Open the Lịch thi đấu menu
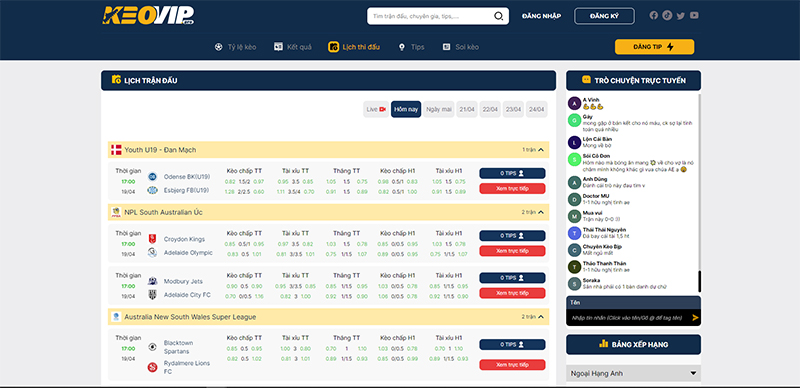This screenshot has height=388, width=800. (x=354, y=47)
